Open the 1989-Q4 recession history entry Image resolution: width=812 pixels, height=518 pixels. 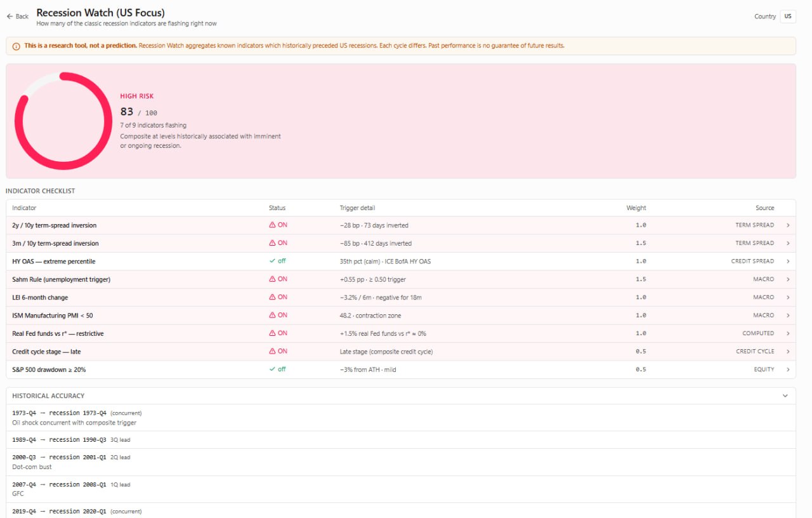tap(401, 440)
